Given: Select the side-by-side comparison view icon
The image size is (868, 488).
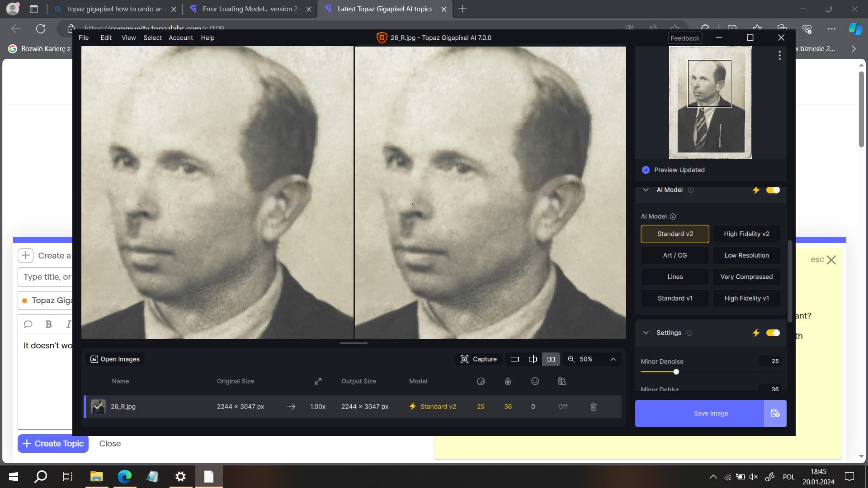Looking at the screenshot, I should [551, 359].
